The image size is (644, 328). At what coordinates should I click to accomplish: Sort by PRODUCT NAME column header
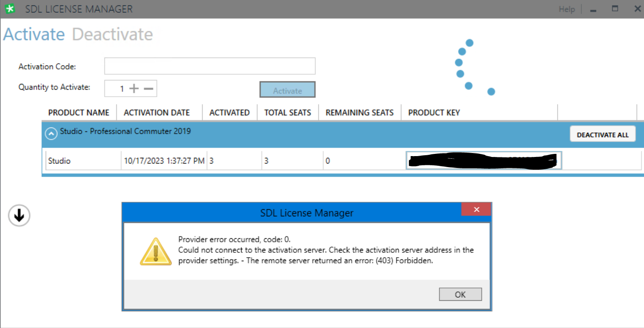click(x=79, y=113)
